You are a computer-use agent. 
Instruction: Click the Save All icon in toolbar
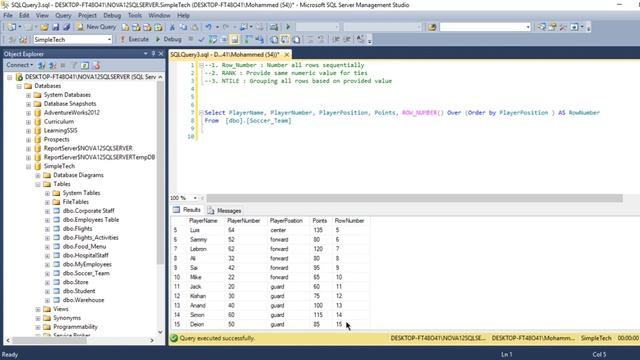[x=66, y=27]
